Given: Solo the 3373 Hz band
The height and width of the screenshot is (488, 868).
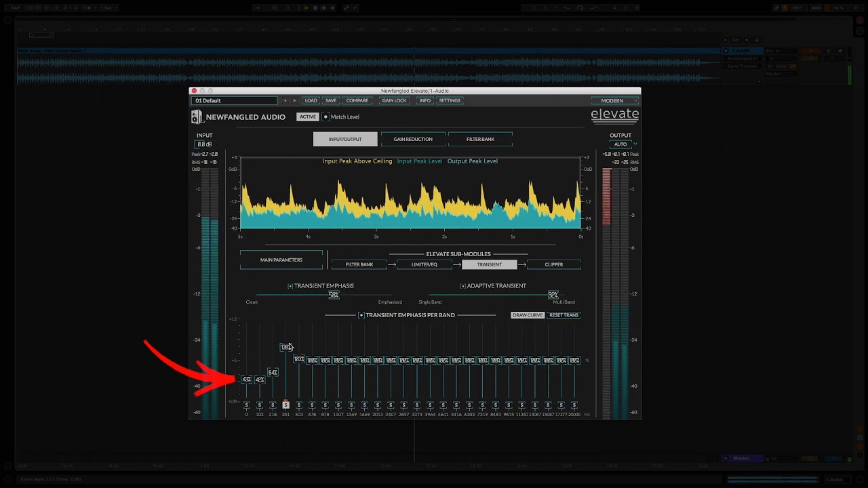Looking at the screenshot, I should tap(417, 405).
